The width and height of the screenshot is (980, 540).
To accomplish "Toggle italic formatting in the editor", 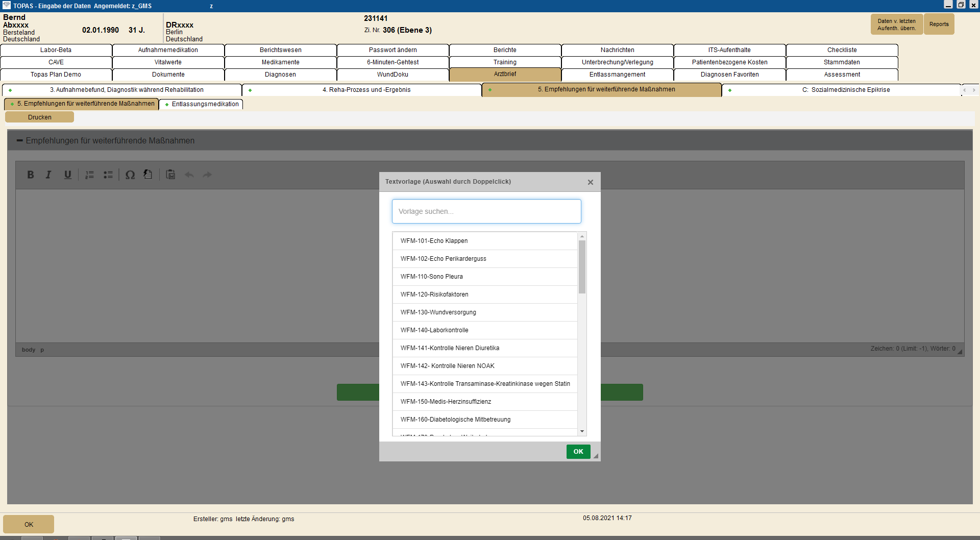I will 48,175.
